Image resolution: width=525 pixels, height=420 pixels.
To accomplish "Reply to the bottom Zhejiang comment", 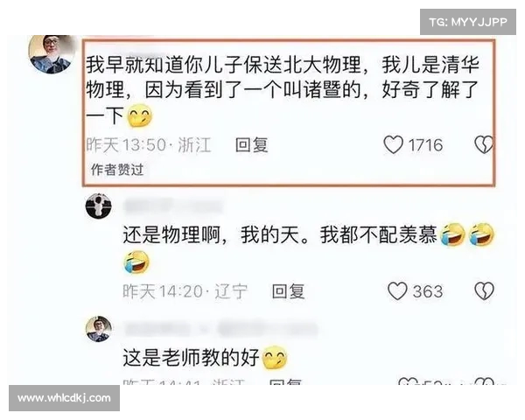I will [285, 381].
